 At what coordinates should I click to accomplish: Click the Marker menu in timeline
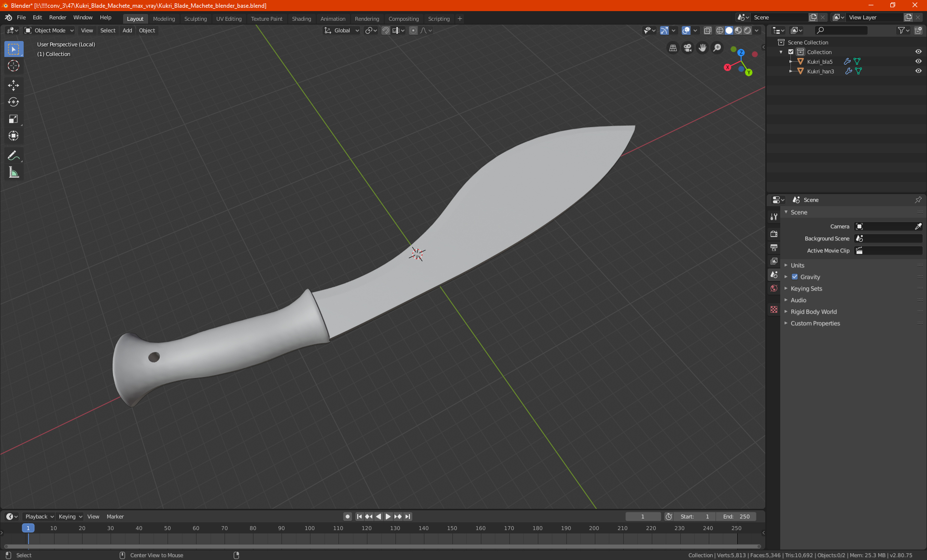point(115,517)
